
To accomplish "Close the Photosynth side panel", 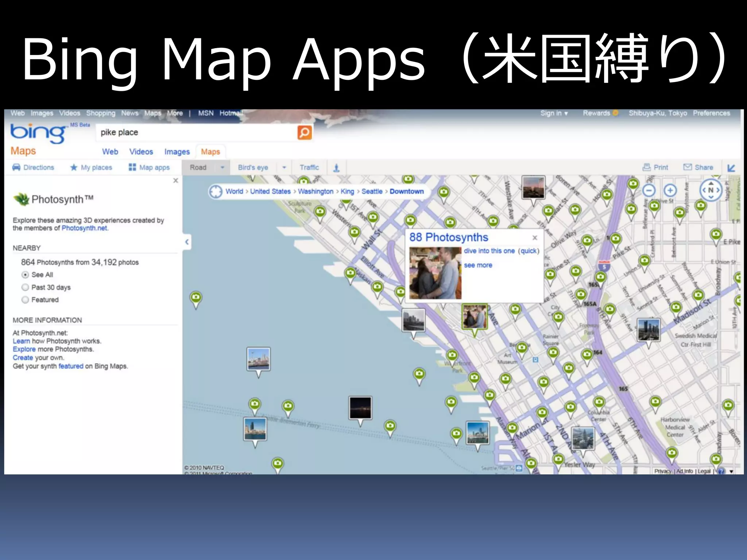I will point(175,180).
